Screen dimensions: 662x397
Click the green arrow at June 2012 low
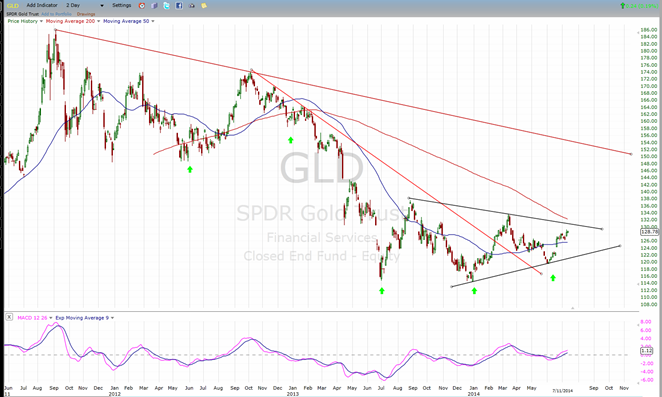coord(190,169)
